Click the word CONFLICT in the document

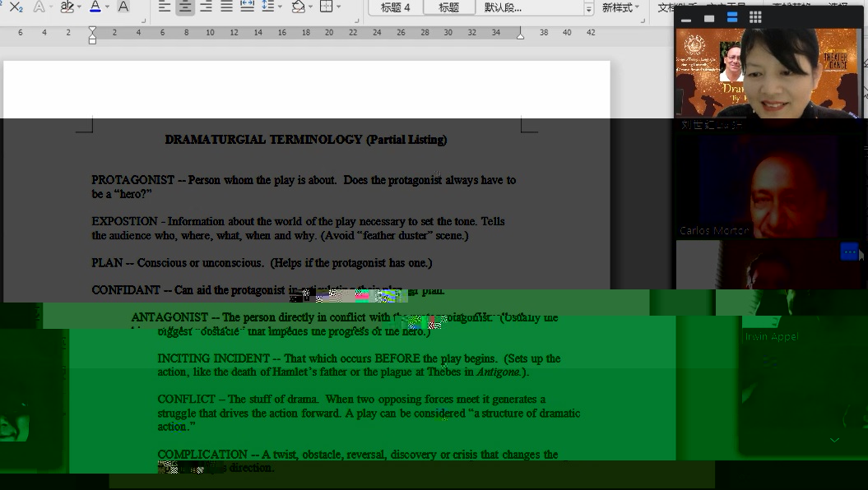pos(186,400)
